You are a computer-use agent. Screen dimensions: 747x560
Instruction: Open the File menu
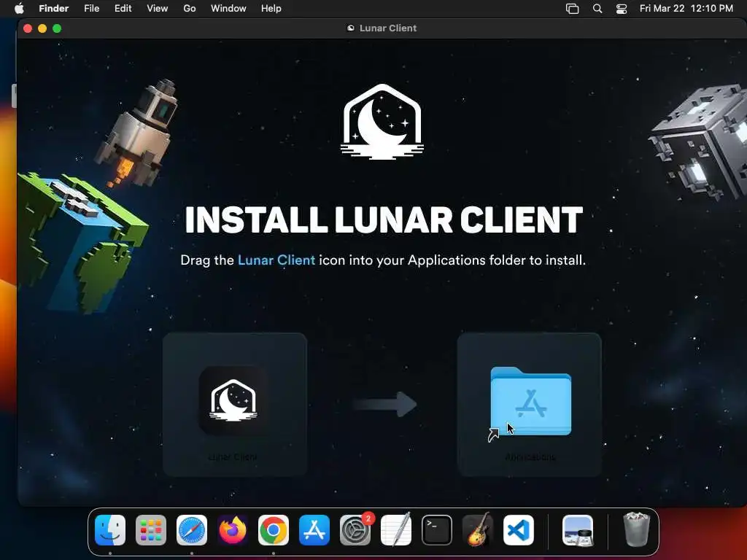tap(91, 9)
